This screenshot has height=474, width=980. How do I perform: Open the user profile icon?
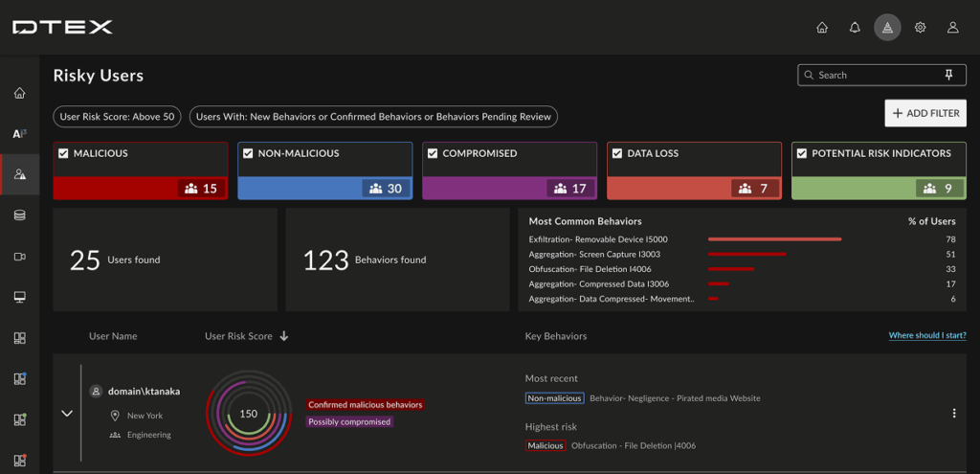point(952,28)
